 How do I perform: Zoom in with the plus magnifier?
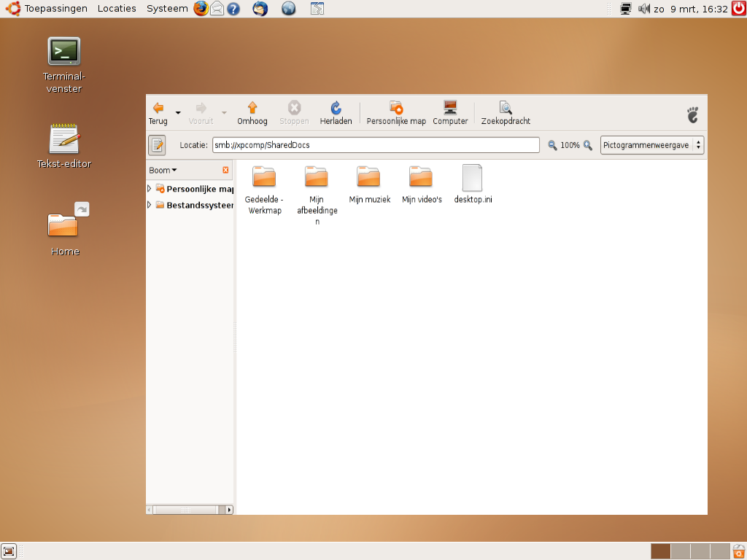pyautogui.click(x=587, y=145)
